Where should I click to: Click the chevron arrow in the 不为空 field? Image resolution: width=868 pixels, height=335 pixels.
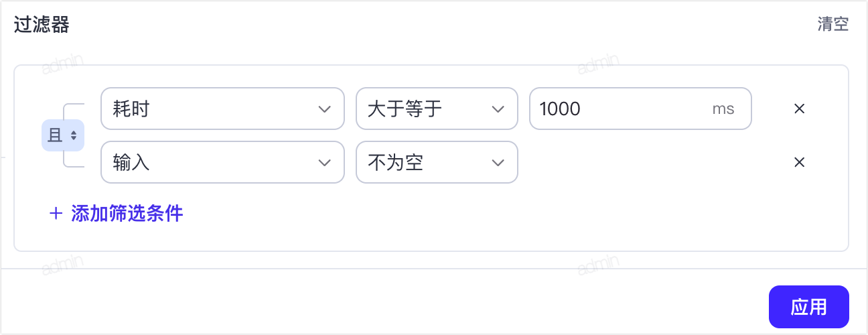pos(498,162)
